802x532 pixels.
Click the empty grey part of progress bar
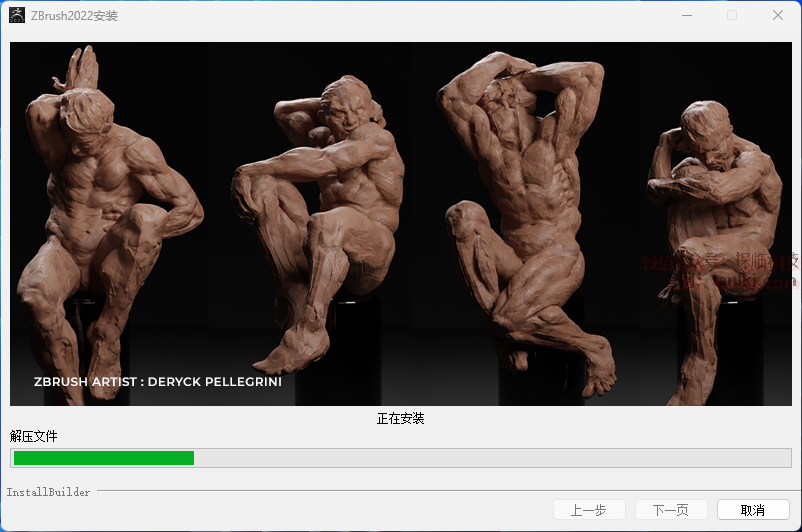pos(490,458)
